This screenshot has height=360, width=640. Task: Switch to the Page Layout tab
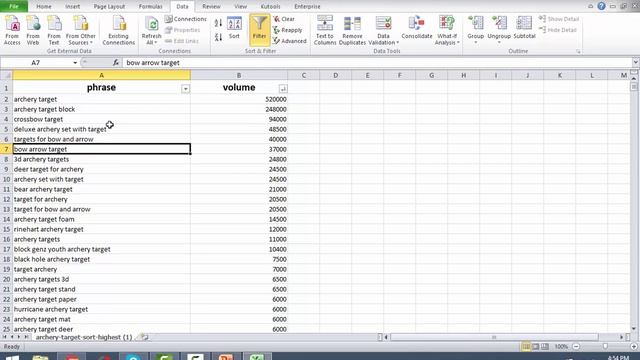point(109,7)
